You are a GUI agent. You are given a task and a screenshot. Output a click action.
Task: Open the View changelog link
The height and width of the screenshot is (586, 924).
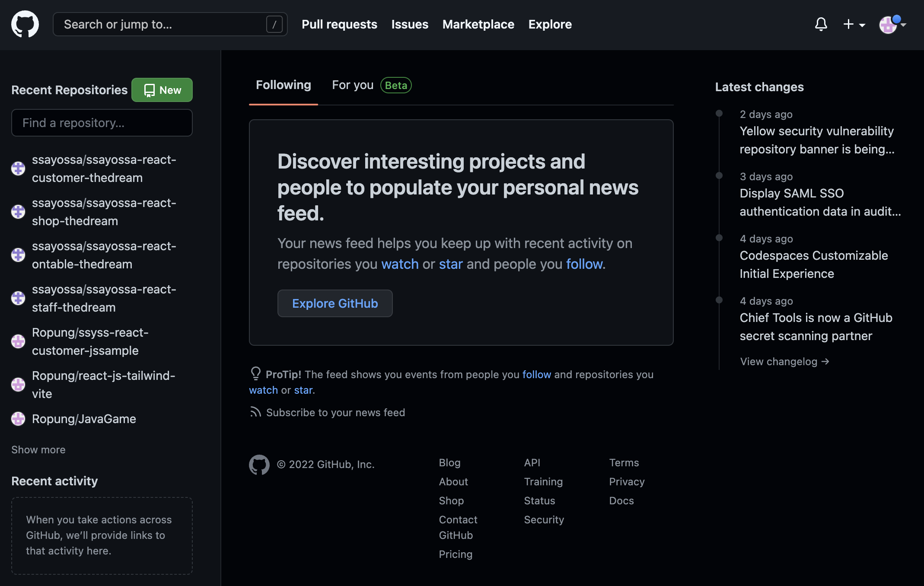(784, 361)
